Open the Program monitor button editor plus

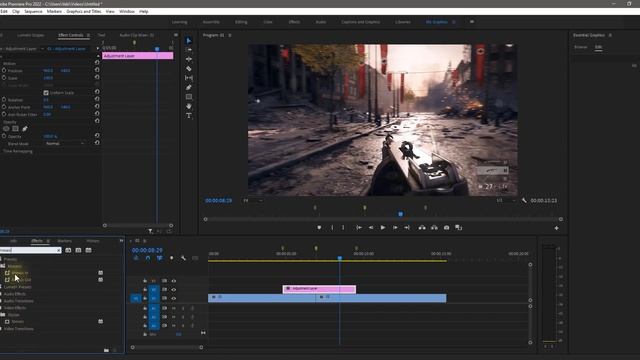(x=556, y=228)
